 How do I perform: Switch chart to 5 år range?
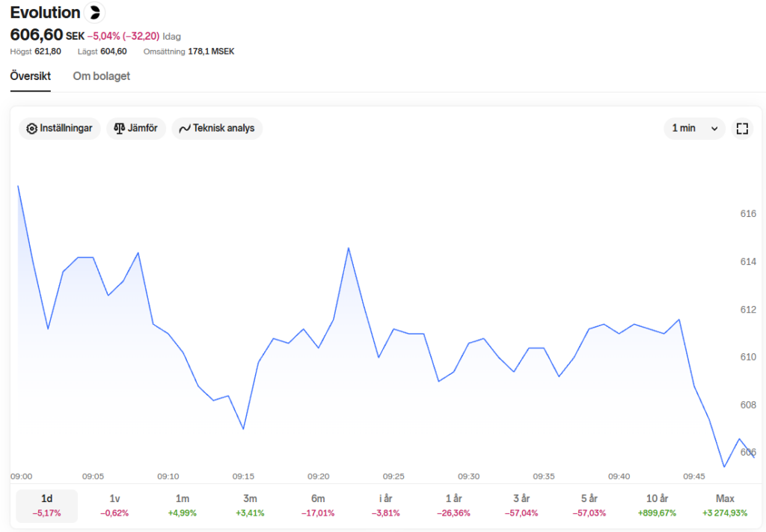(x=589, y=506)
